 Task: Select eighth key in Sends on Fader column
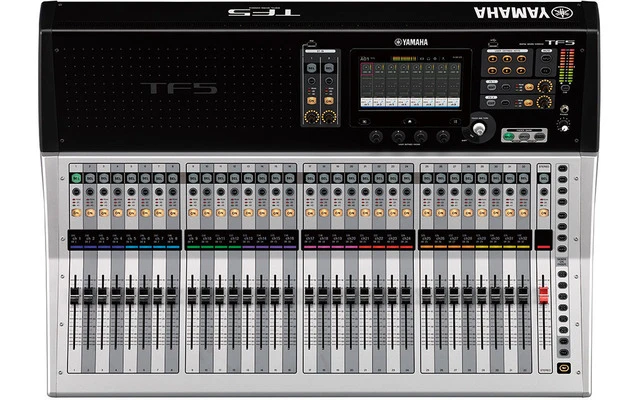[x=563, y=249]
